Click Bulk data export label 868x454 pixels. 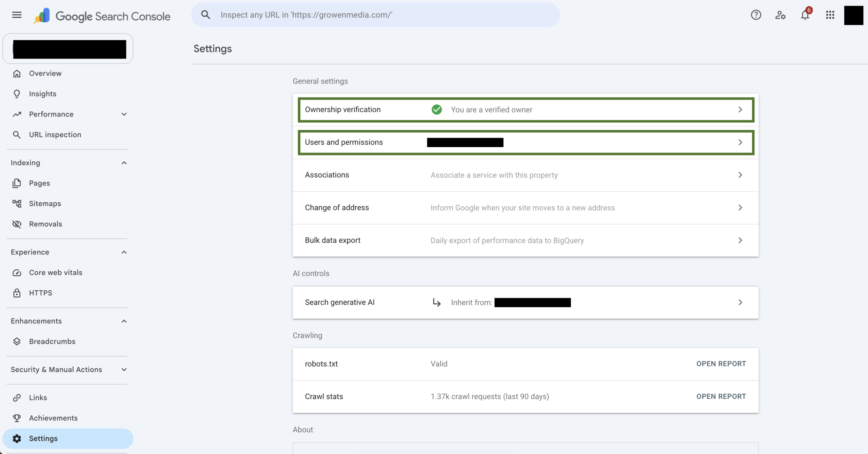pos(333,240)
